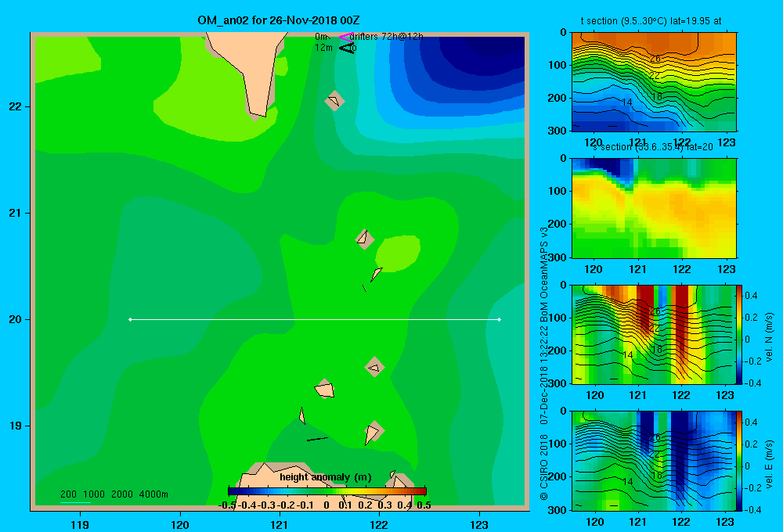Click the 300 depth label of the t section panel
Image resolution: width=783 pixels, height=532 pixels.
557,131
